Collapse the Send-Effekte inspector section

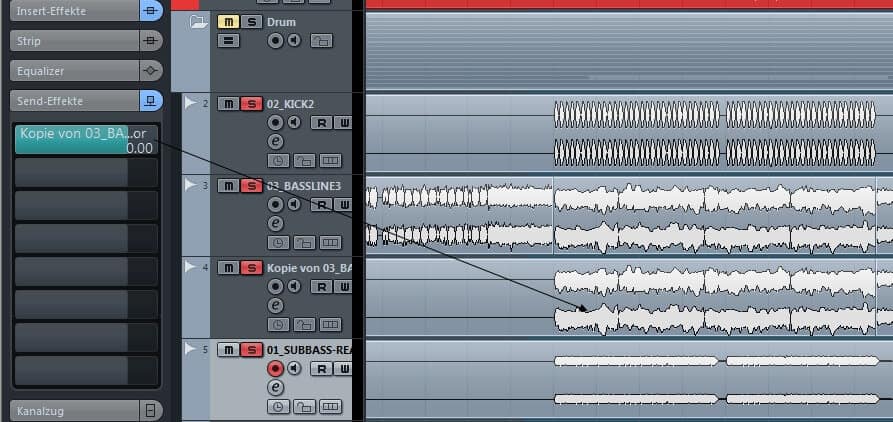[75, 101]
